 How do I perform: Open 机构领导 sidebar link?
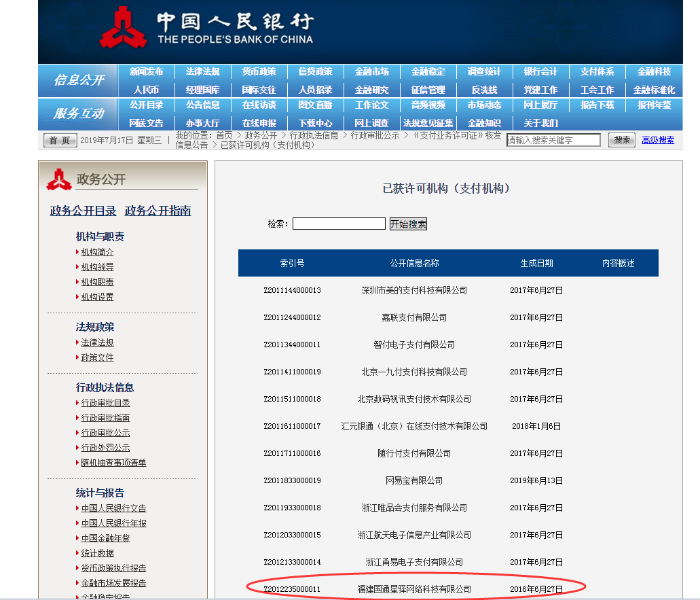point(97,267)
